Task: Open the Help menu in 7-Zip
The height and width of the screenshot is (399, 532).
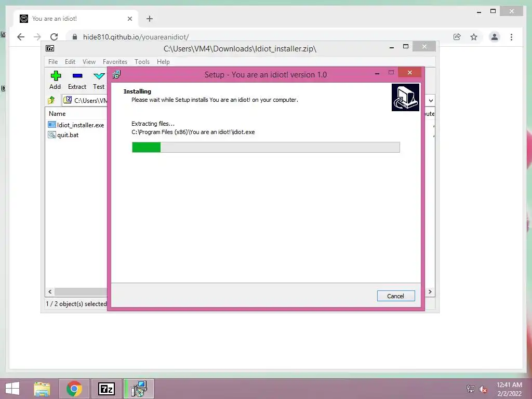Action: click(x=163, y=62)
